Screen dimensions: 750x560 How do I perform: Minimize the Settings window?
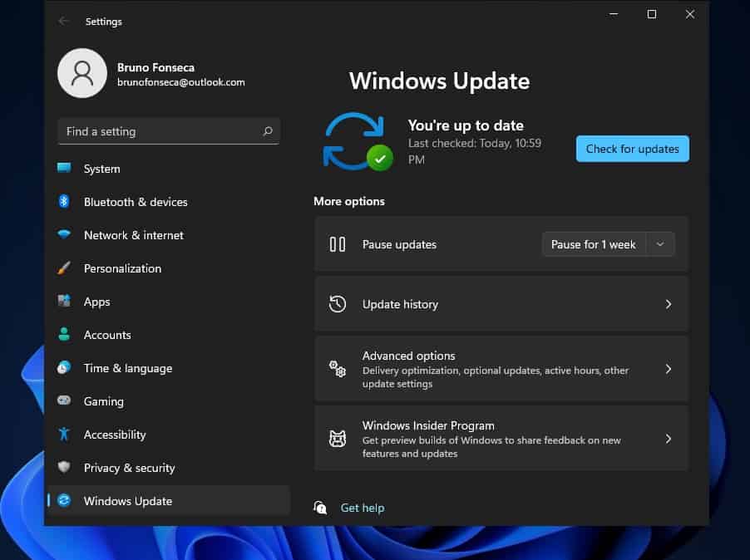pos(614,14)
